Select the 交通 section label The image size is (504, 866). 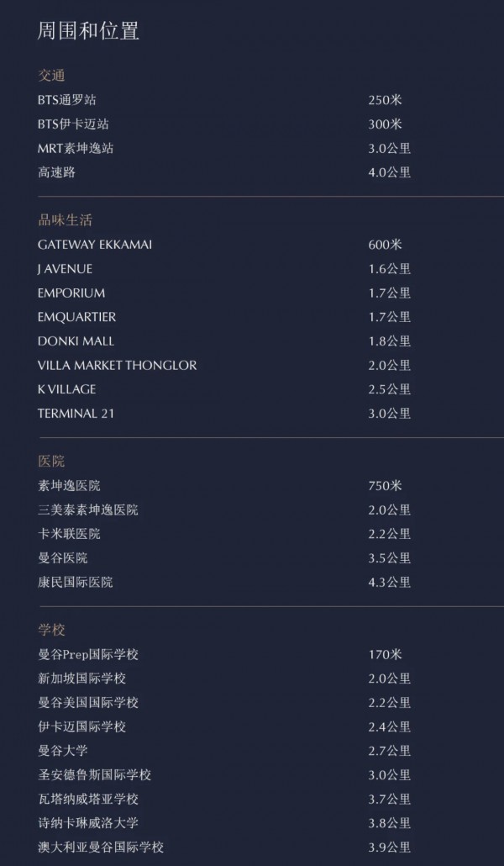click(x=51, y=76)
